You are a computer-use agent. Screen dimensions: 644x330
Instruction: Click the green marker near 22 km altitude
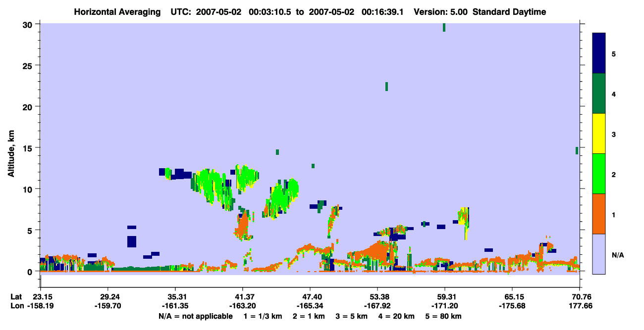click(386, 87)
